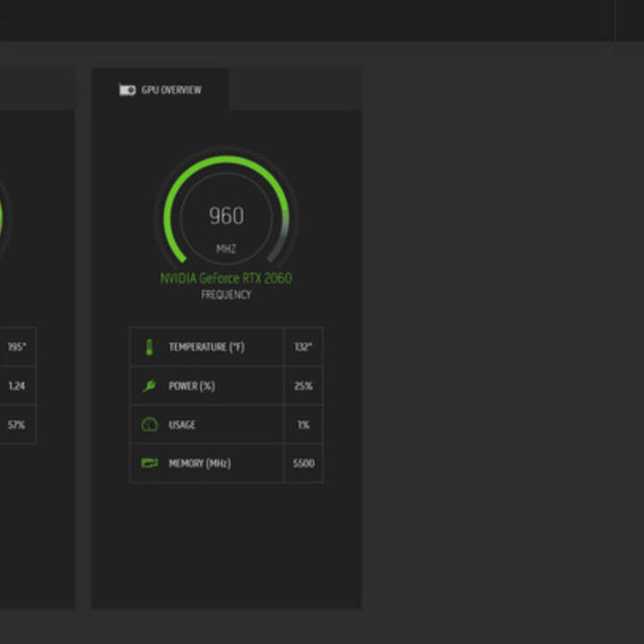Select the NVIDIA GeForce RTX 2060 label

tap(226, 278)
